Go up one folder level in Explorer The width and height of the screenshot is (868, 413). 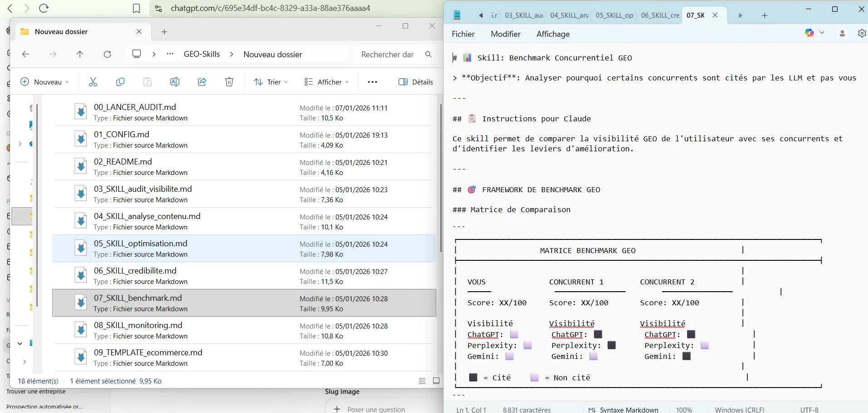pyautogui.click(x=80, y=54)
